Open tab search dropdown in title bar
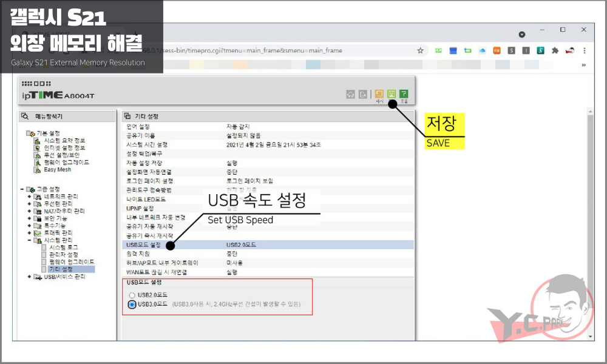607x364 pixels. (x=522, y=35)
